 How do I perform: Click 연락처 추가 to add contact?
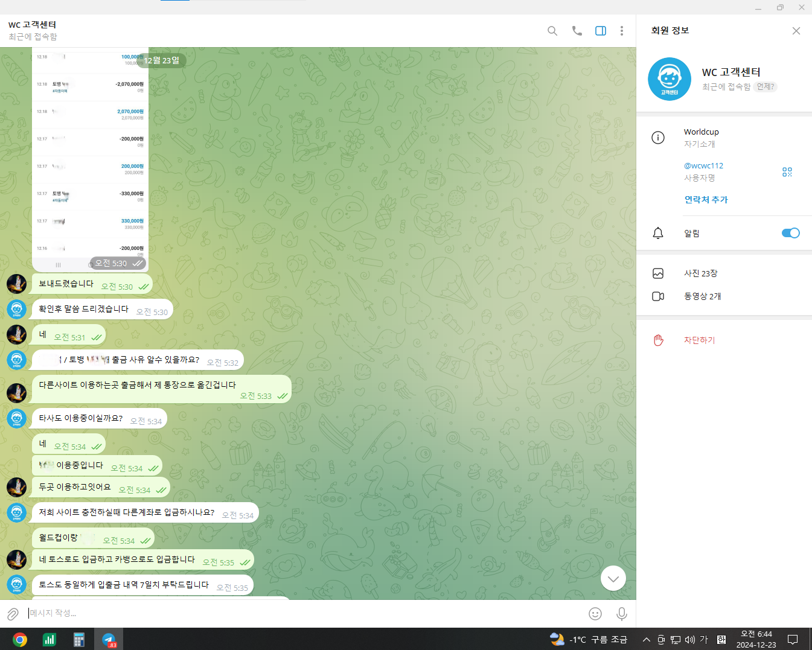click(706, 200)
